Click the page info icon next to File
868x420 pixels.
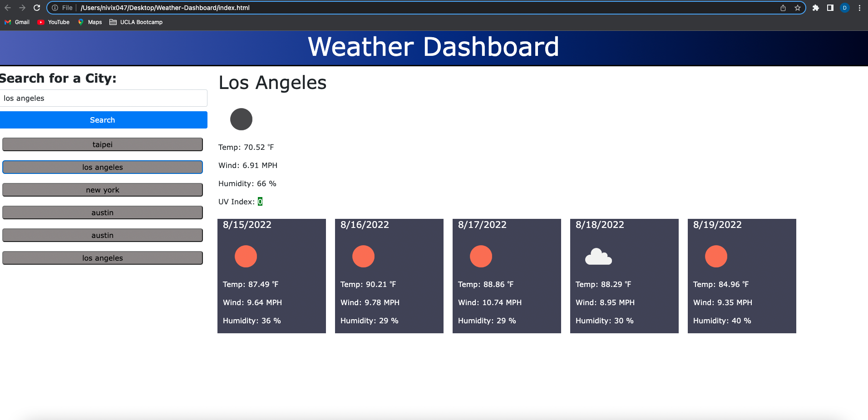[55, 8]
